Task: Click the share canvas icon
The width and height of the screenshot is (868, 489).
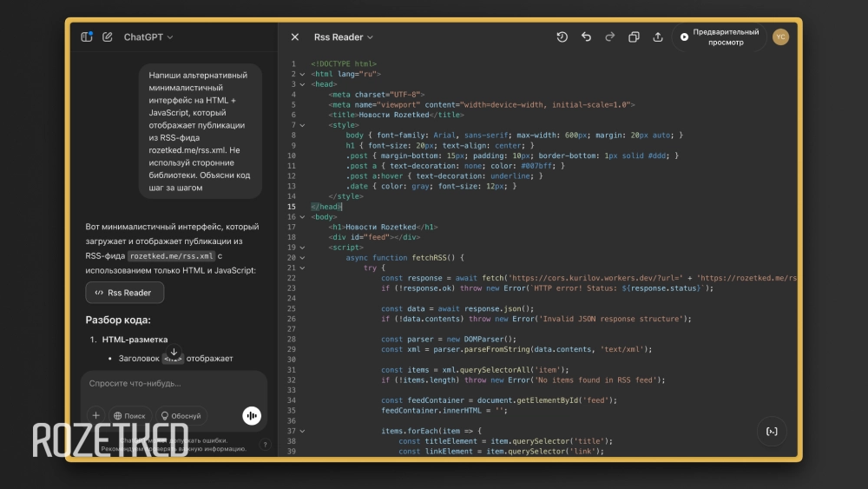Action: point(658,37)
